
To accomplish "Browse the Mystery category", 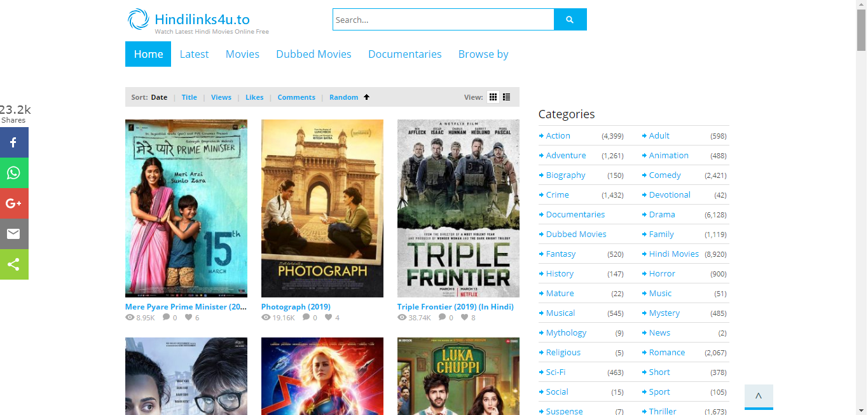I will 665,313.
